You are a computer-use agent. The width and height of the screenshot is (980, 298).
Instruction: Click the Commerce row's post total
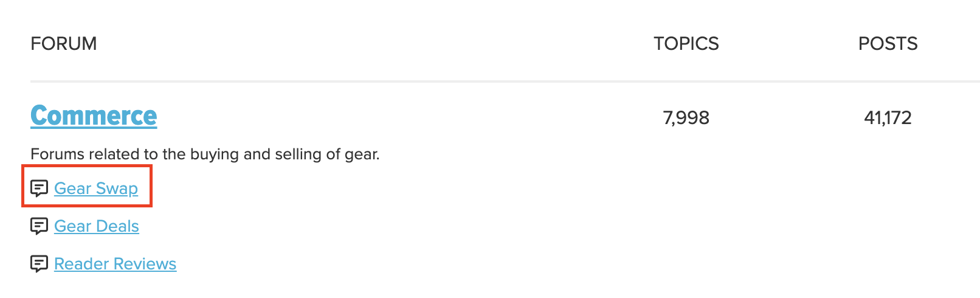888,117
